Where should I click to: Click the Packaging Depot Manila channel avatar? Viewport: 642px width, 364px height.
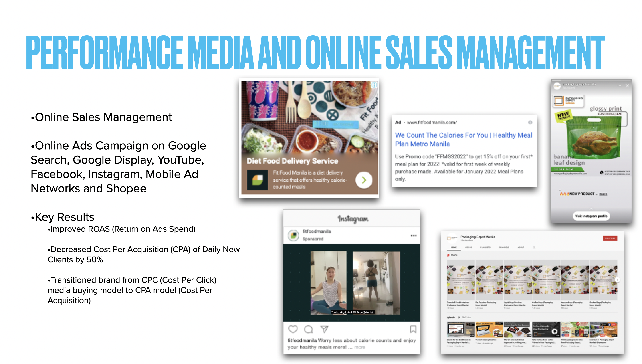coord(452,238)
